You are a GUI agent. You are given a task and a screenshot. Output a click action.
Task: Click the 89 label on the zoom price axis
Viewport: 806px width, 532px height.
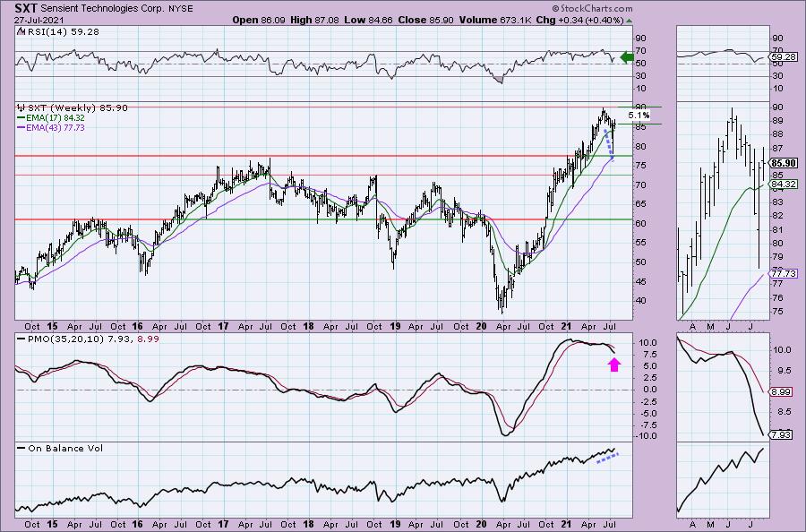pos(777,121)
